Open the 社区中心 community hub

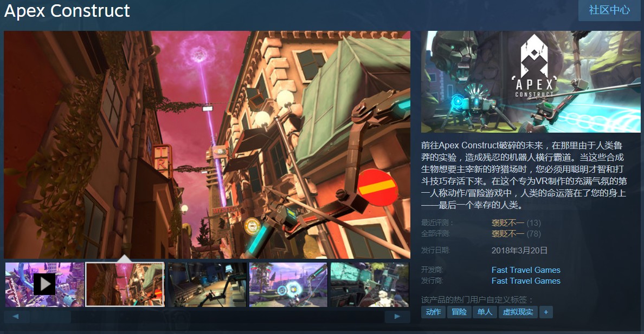pyautogui.click(x=609, y=10)
